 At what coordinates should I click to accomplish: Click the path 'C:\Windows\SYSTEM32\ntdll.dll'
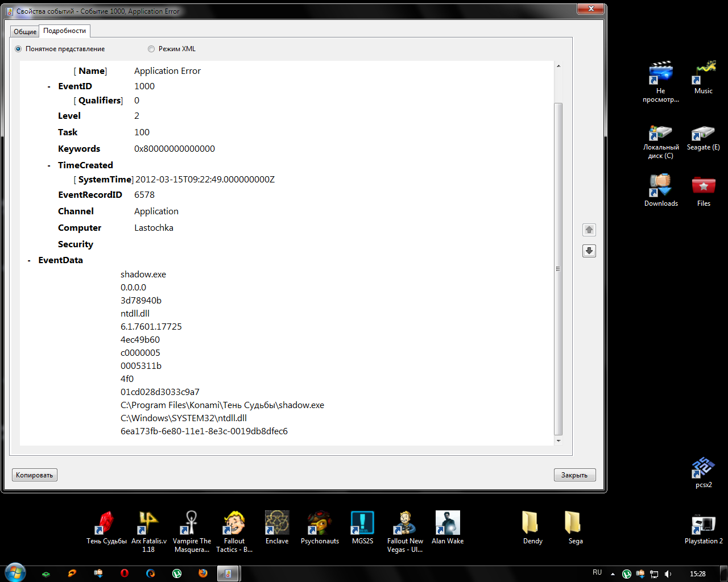click(x=184, y=418)
